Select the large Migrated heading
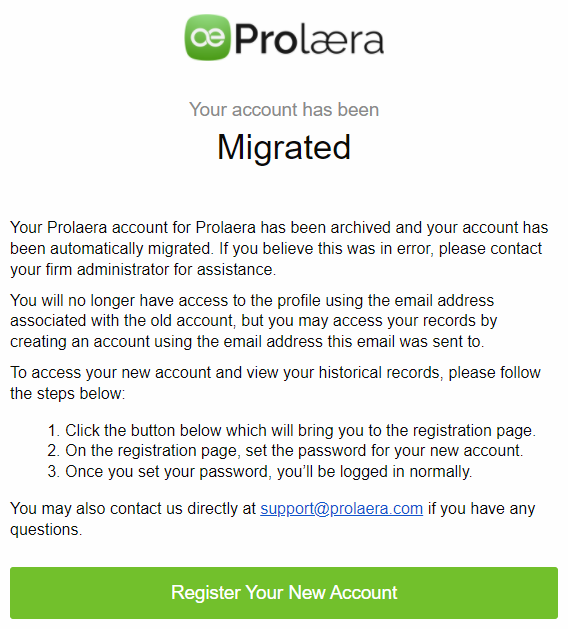This screenshot has width=568, height=629. pos(284,148)
